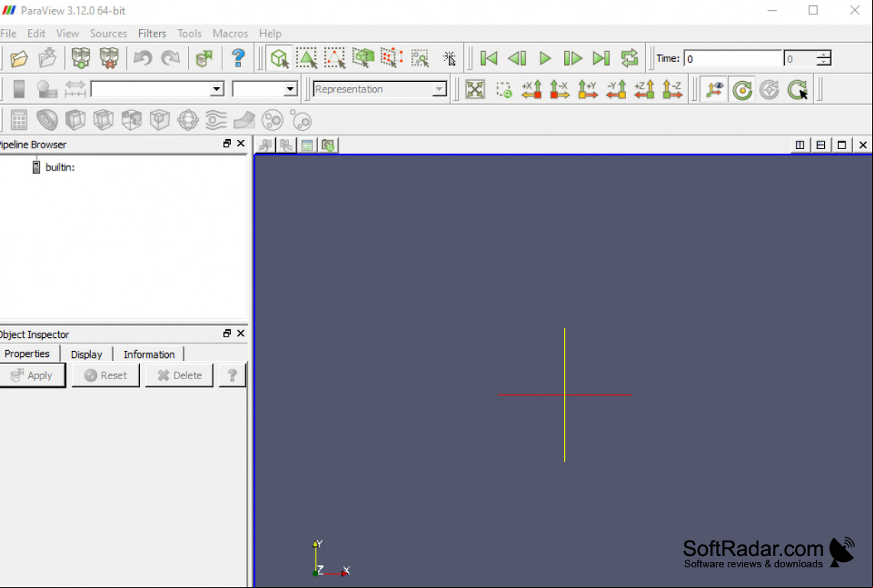Switch to the Display tab
The width and height of the screenshot is (873, 588).
(86, 354)
